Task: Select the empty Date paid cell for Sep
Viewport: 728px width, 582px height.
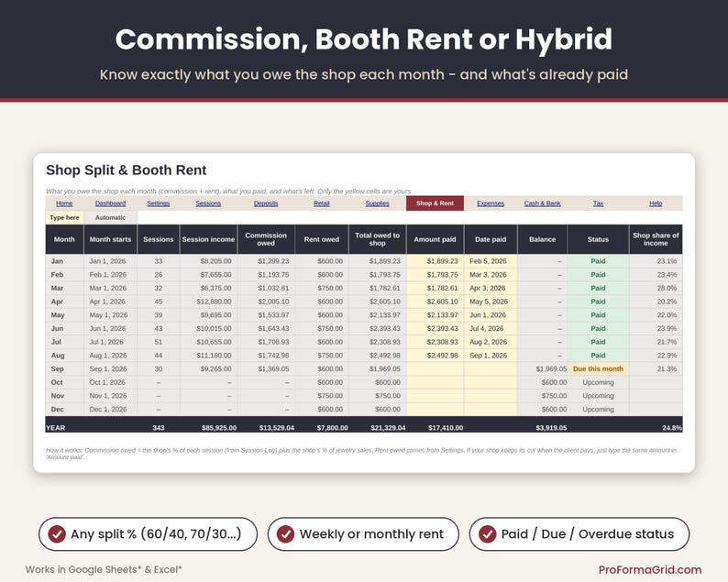Action: pyautogui.click(x=491, y=369)
